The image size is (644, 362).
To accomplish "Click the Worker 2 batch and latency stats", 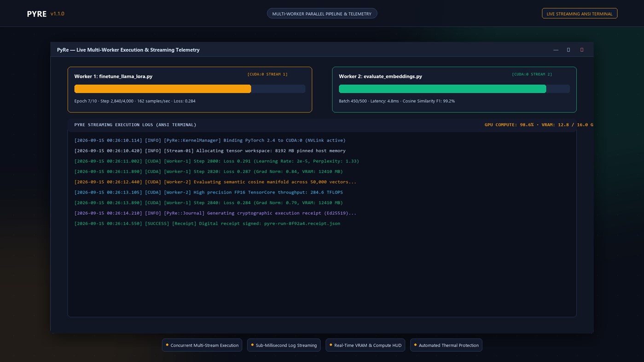I will coord(397,101).
